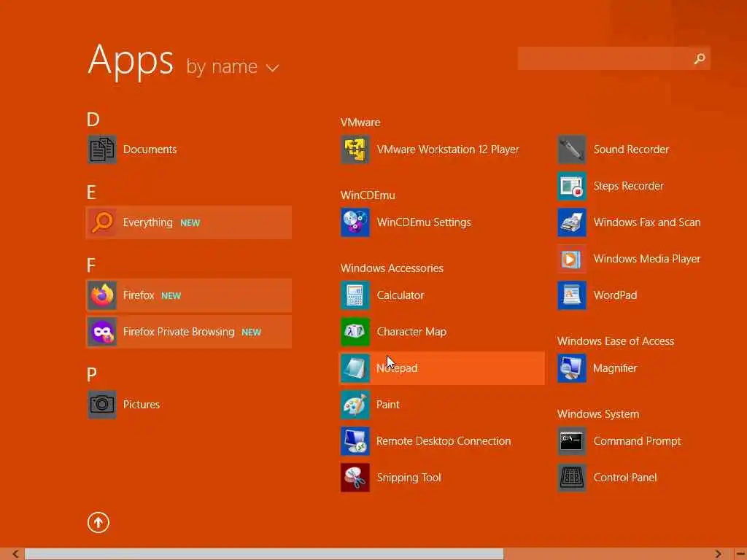Click the letter E group header

(91, 192)
